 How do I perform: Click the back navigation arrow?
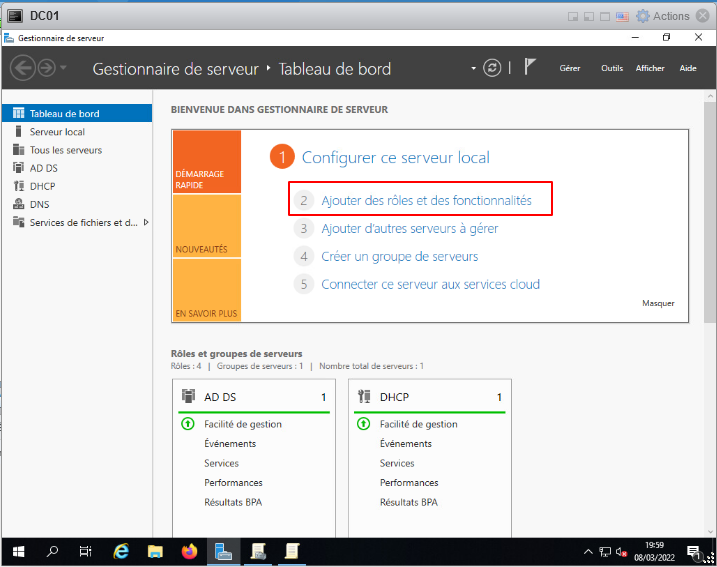23,68
